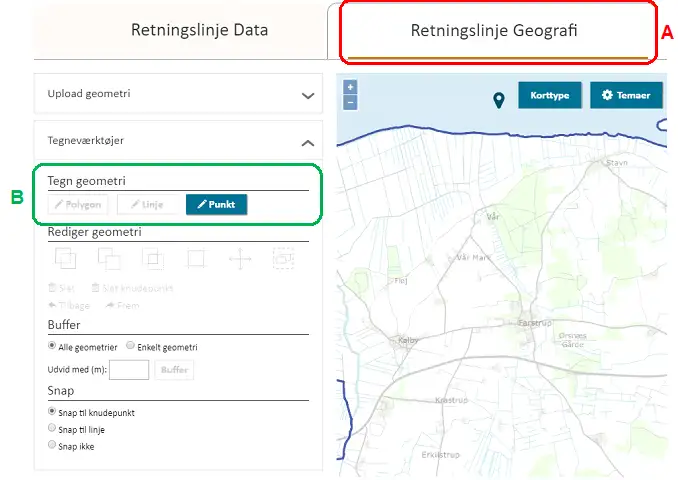Screen dimensions: 678x480
Task: Collapse the Tegneværktøjer section
Action: coord(308,142)
